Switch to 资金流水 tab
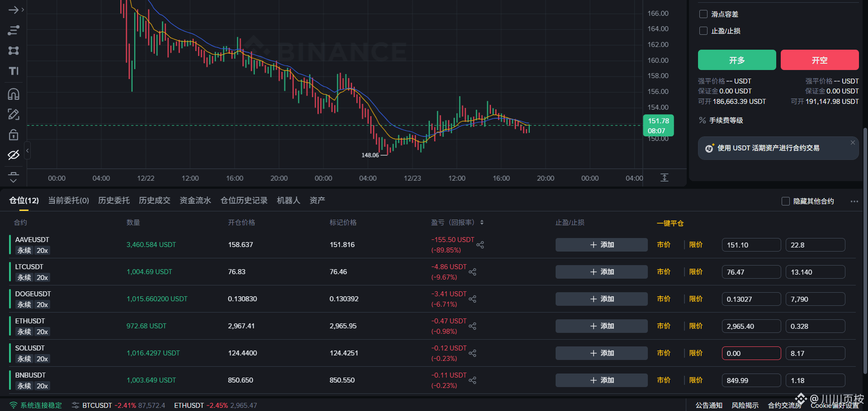This screenshot has width=868, height=411. pos(195,200)
